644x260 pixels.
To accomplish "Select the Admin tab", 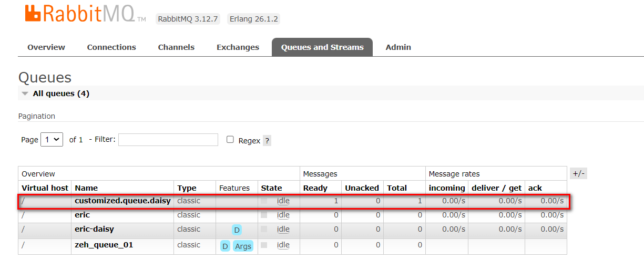I will (398, 47).
